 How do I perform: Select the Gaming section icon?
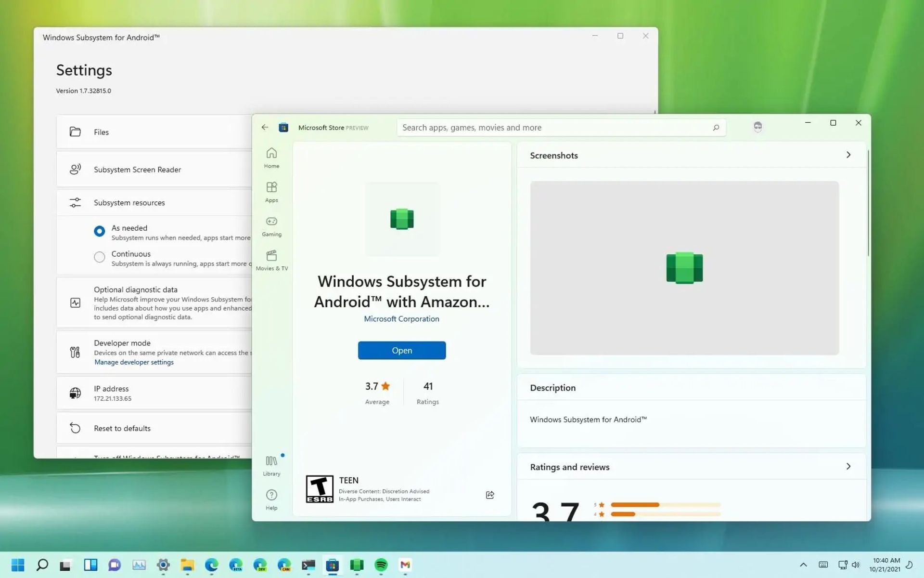click(x=271, y=225)
